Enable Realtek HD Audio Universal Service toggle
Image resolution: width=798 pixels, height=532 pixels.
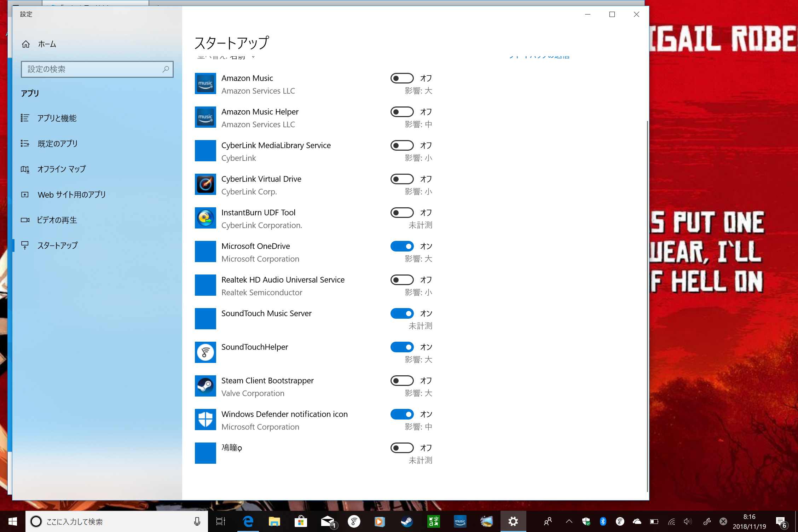402,280
